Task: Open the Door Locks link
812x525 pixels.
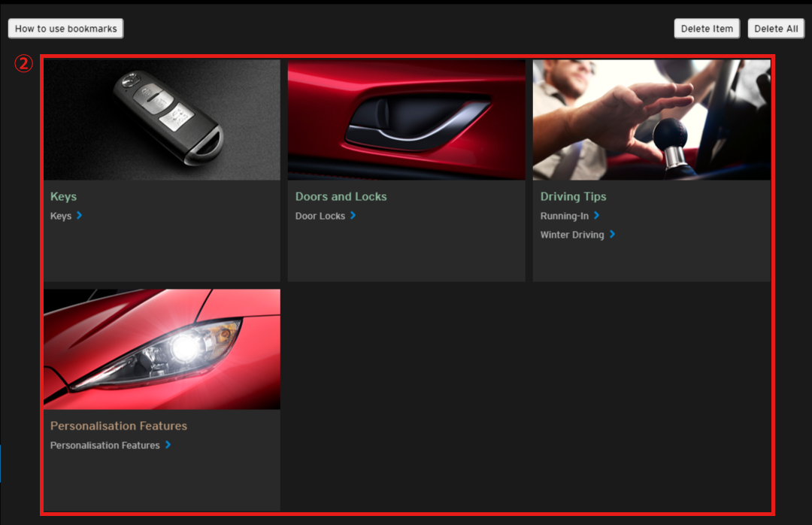Action: [x=320, y=216]
